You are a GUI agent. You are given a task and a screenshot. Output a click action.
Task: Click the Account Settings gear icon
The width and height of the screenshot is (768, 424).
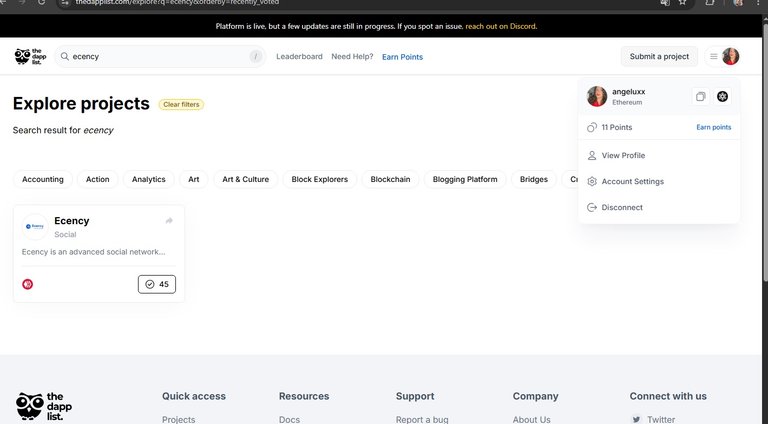pyautogui.click(x=592, y=181)
